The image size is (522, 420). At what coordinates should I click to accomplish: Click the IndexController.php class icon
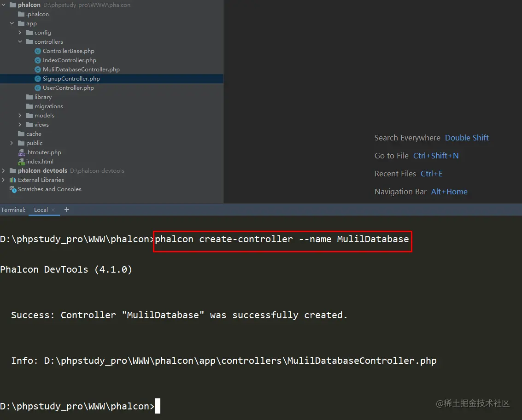[x=38, y=60]
